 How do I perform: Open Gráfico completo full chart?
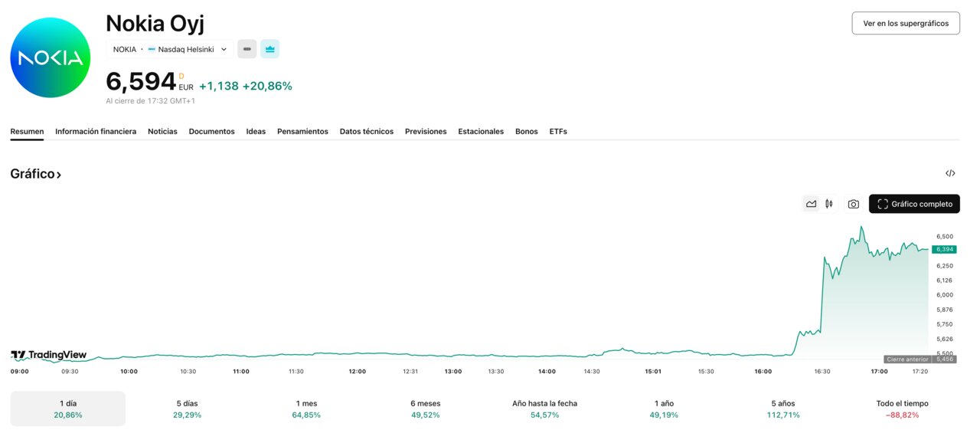[x=914, y=204]
